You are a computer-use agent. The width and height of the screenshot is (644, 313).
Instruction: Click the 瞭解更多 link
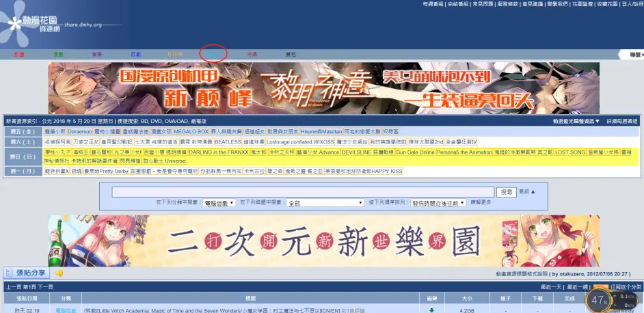click(481, 202)
